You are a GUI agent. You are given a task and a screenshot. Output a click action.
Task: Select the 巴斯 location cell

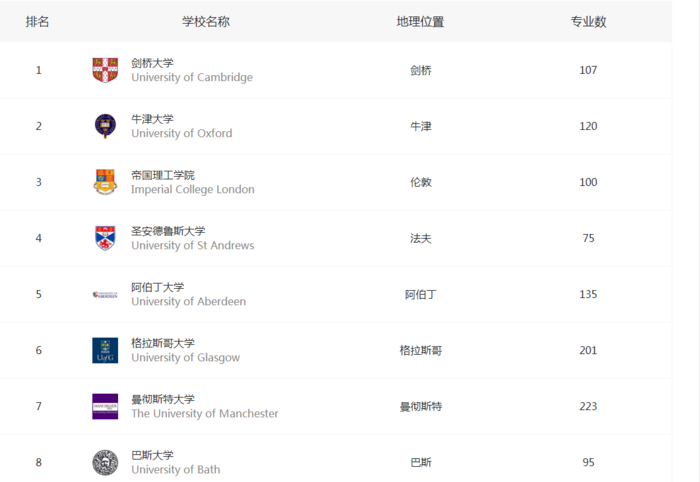click(x=421, y=462)
